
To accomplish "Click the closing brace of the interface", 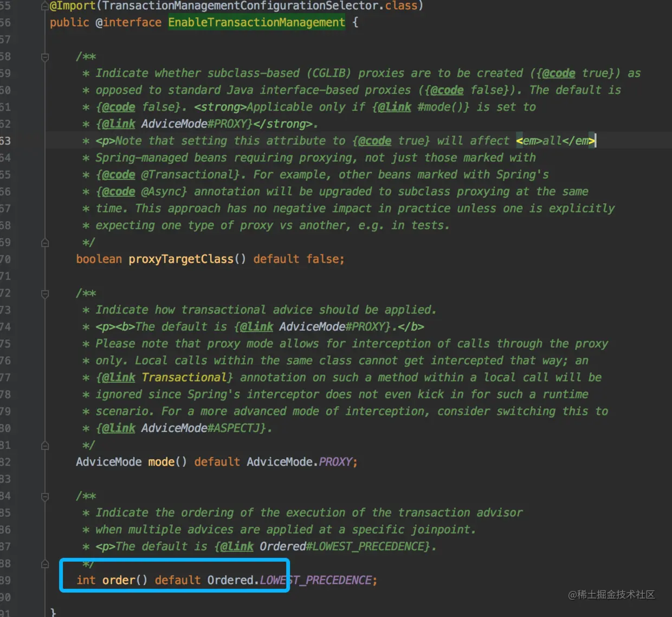I will click(x=53, y=613).
